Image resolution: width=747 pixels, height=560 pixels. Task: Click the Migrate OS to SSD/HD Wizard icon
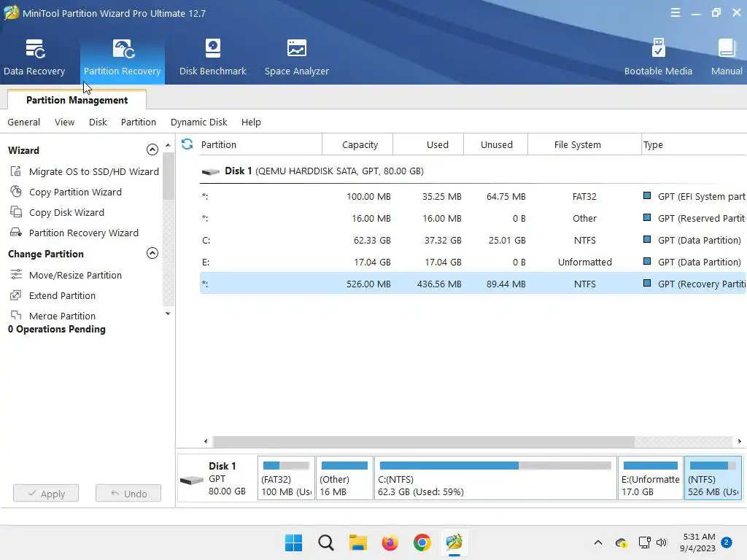16,171
